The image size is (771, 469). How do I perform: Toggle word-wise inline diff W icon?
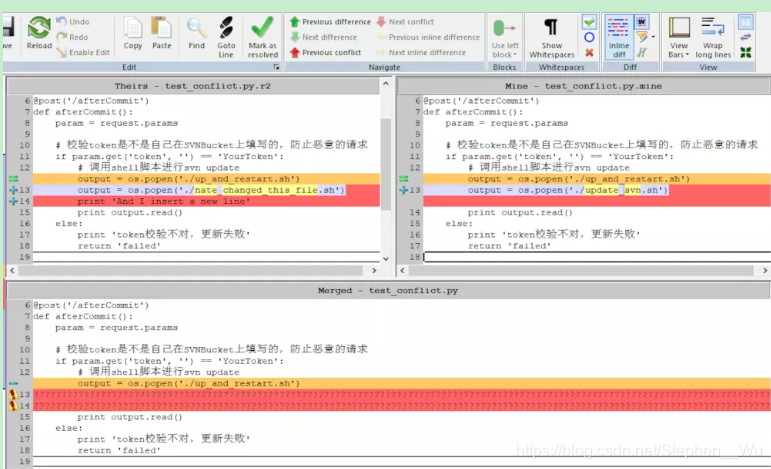[641, 22]
